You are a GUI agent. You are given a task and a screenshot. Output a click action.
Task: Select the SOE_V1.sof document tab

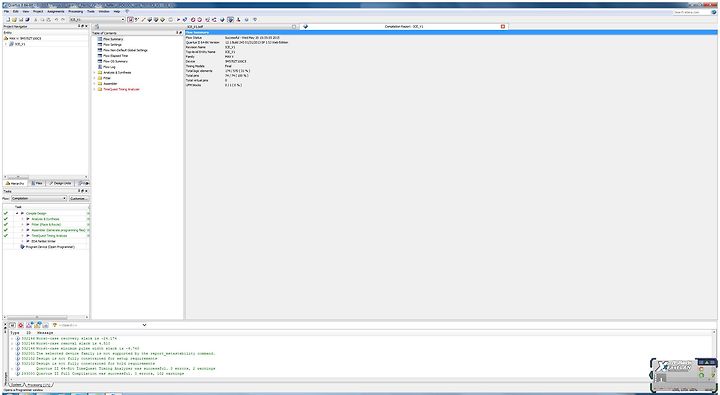[242, 27]
